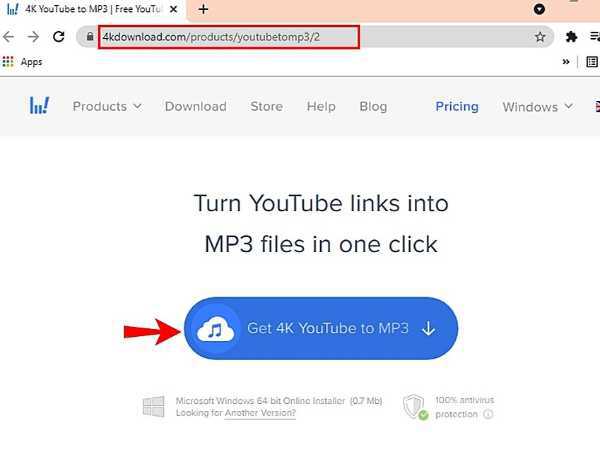The width and height of the screenshot is (600, 454).
Task: Open the Help page
Action: coord(321,106)
